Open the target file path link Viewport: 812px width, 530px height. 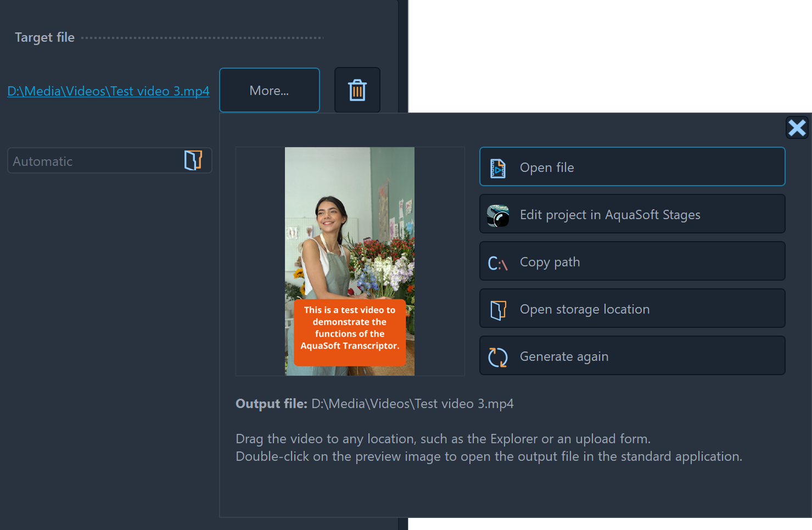click(x=108, y=91)
